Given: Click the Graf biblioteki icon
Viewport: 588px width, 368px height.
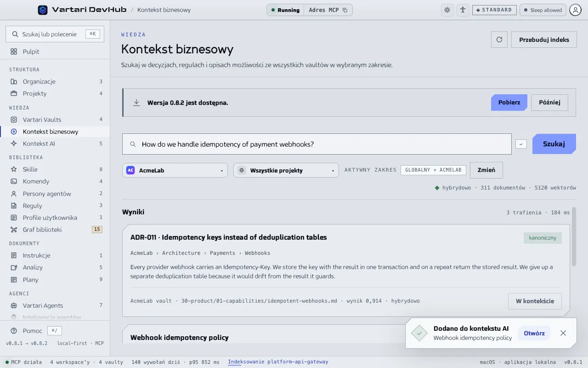Looking at the screenshot, I should pos(14,230).
